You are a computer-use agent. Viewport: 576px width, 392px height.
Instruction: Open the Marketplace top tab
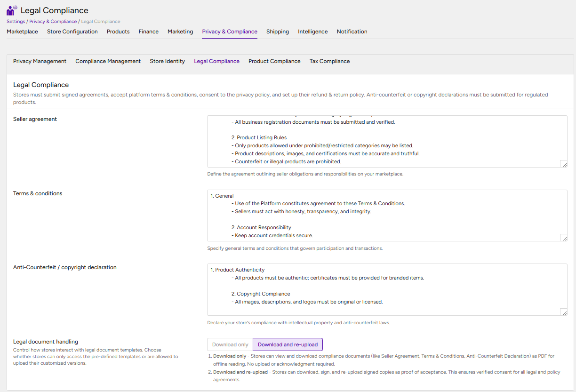(x=22, y=32)
